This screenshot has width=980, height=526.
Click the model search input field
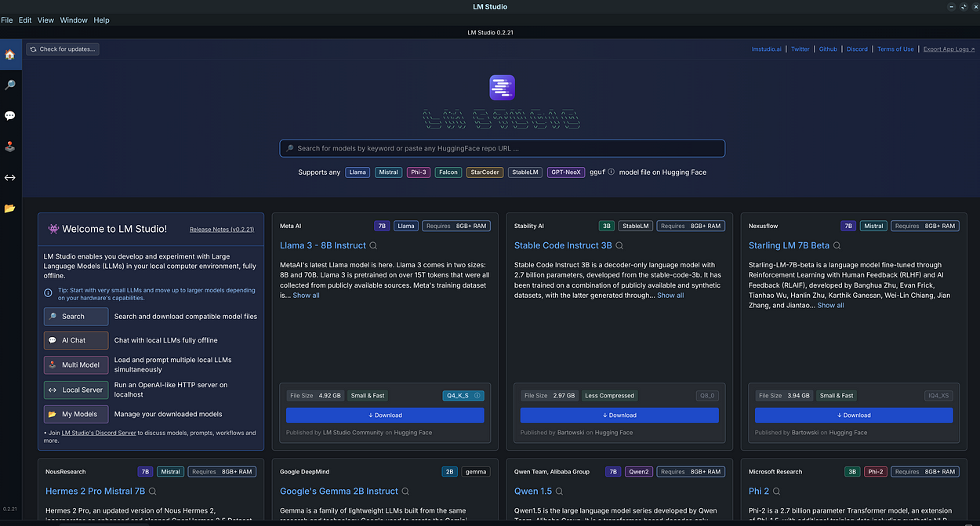point(502,148)
